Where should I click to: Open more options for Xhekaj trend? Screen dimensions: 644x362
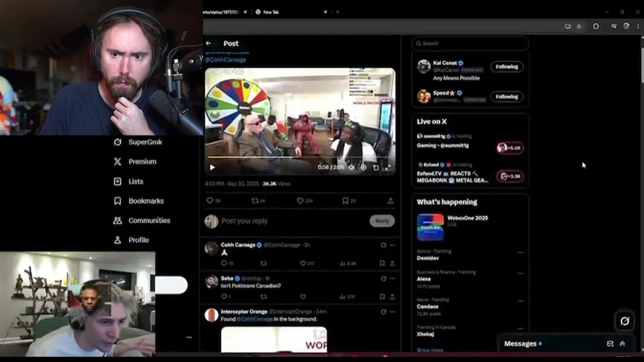click(x=520, y=328)
